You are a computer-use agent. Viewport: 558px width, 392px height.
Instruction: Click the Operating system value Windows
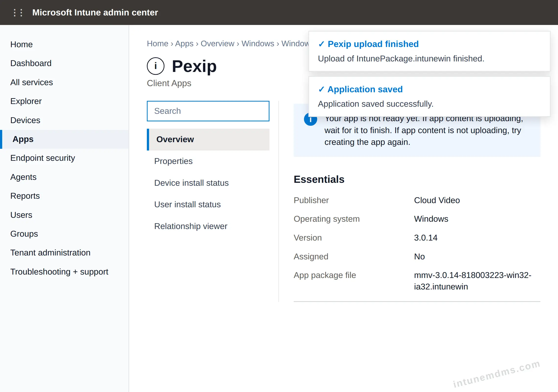431,219
